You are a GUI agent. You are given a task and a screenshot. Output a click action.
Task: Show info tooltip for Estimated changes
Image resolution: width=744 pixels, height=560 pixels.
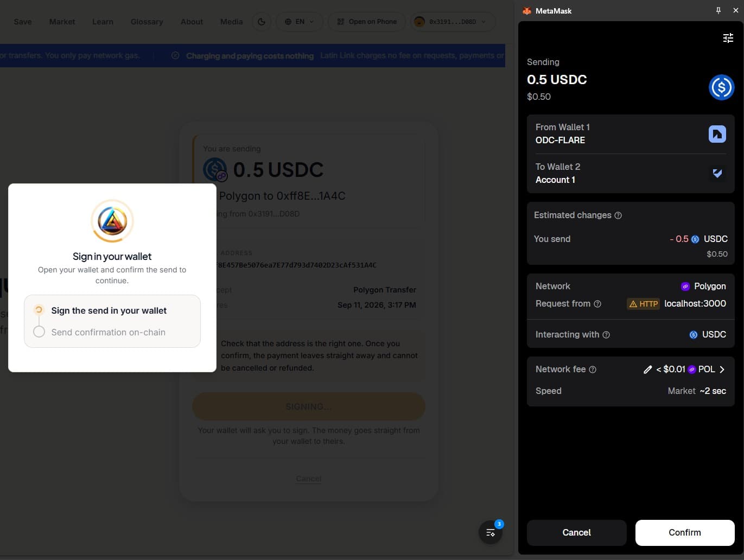[618, 215]
